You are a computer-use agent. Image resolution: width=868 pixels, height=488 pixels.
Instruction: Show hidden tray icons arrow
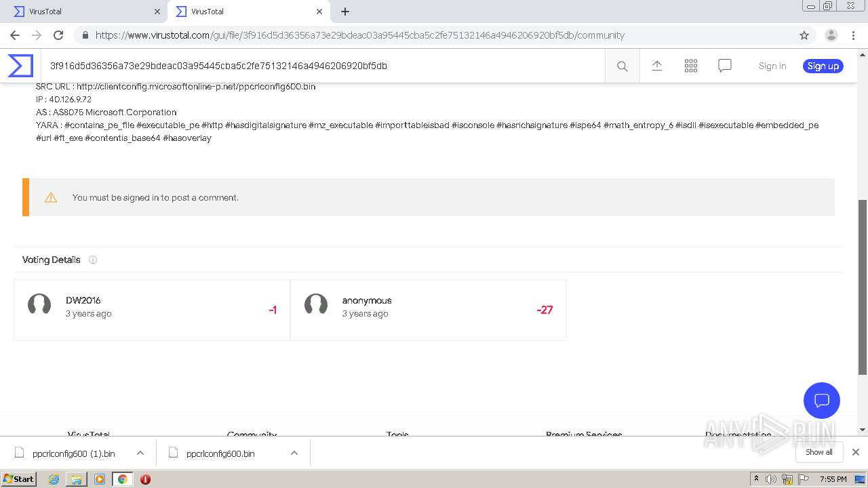(756, 479)
